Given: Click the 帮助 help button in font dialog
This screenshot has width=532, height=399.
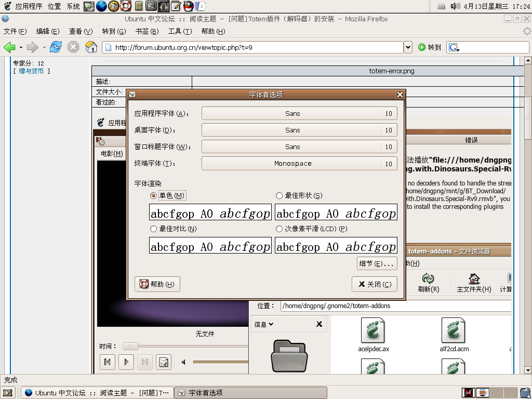Looking at the screenshot, I should coord(157,284).
